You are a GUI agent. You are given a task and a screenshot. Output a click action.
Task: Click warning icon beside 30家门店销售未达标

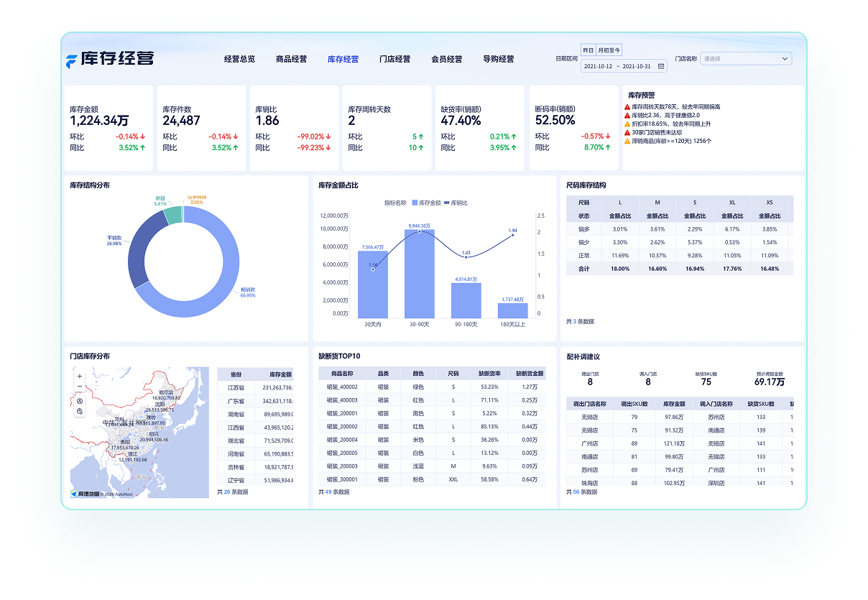[627, 132]
